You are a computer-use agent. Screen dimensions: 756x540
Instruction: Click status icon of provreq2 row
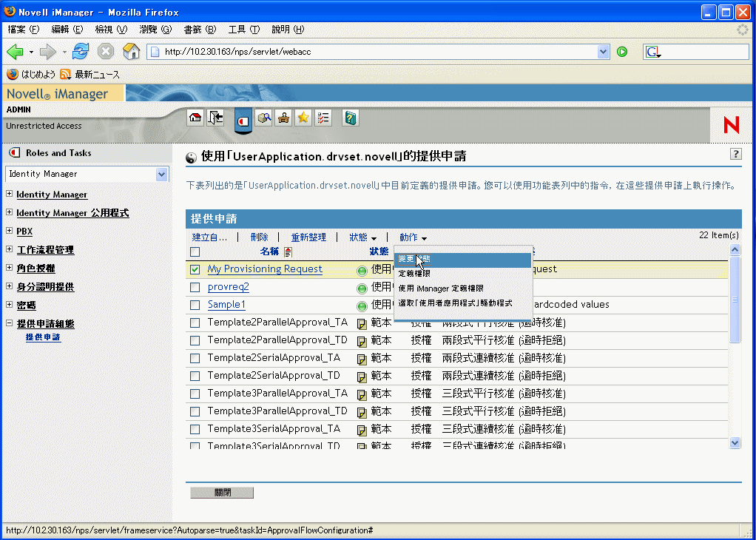coord(362,288)
